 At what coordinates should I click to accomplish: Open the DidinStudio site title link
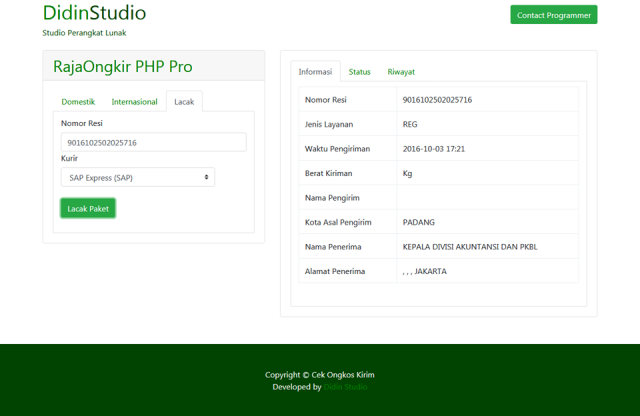click(94, 13)
